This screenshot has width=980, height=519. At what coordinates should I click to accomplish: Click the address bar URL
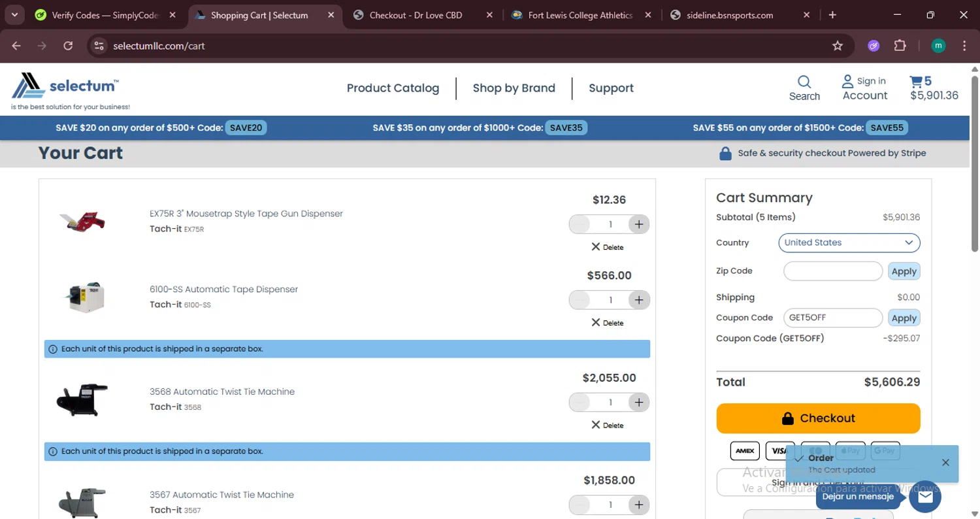pos(159,46)
